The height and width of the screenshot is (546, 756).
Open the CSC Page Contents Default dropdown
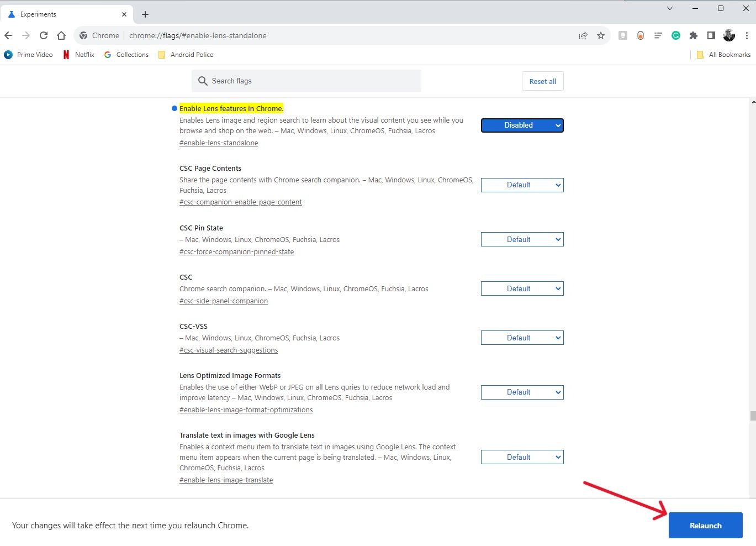521,185
